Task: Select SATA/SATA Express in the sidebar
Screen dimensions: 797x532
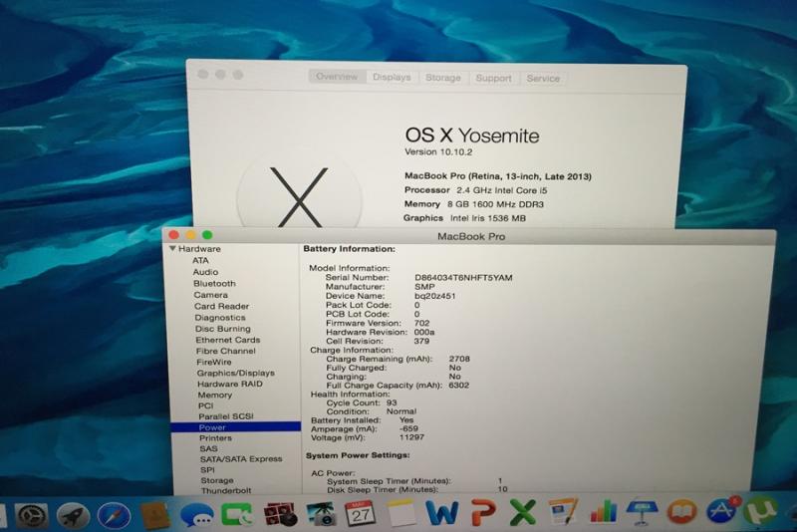Action: tap(241, 459)
